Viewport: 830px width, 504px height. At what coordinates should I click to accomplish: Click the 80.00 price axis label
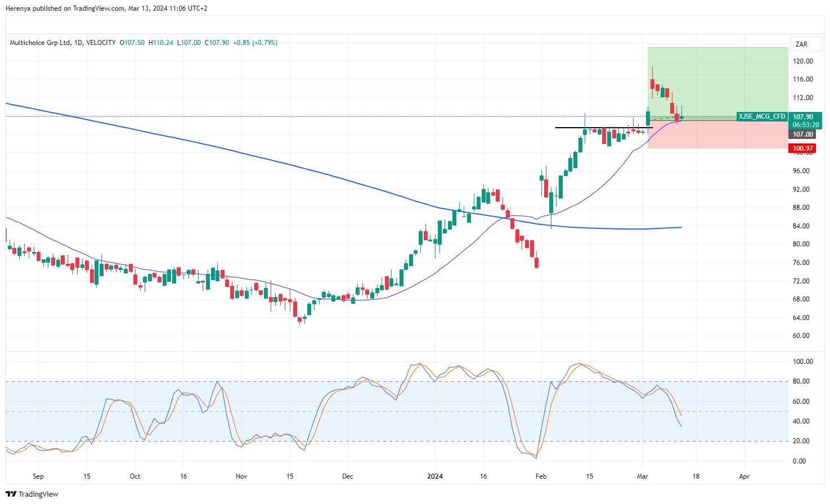(x=801, y=244)
